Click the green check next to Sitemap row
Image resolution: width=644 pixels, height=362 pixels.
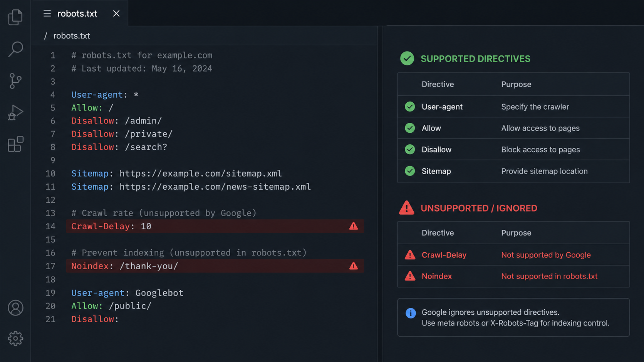click(x=410, y=171)
